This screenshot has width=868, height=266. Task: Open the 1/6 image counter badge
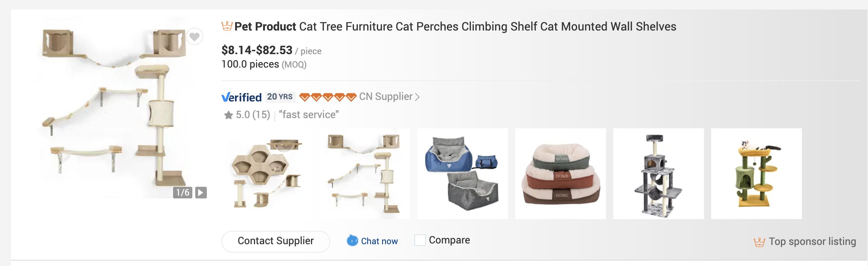click(x=183, y=193)
